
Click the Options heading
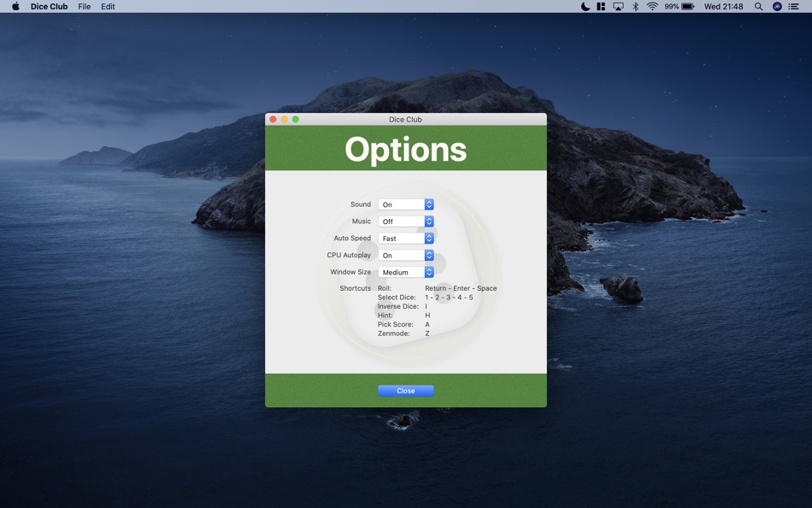405,150
